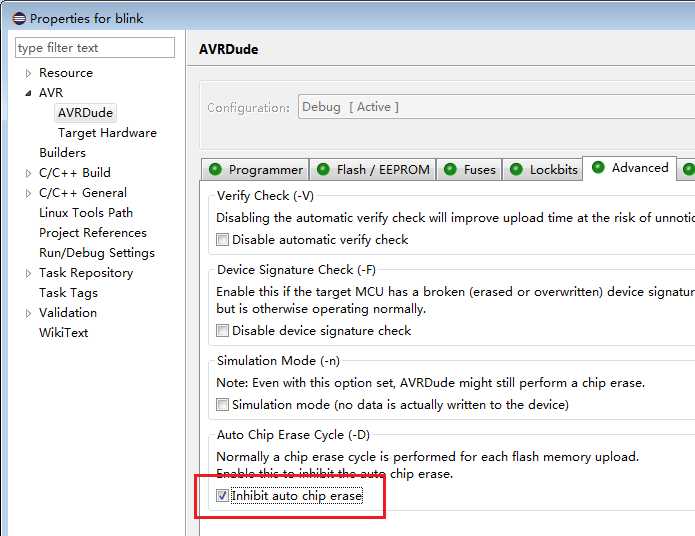Screen dimensions: 695x536
Task: Select Task Repository in tree
Action: [86, 273]
